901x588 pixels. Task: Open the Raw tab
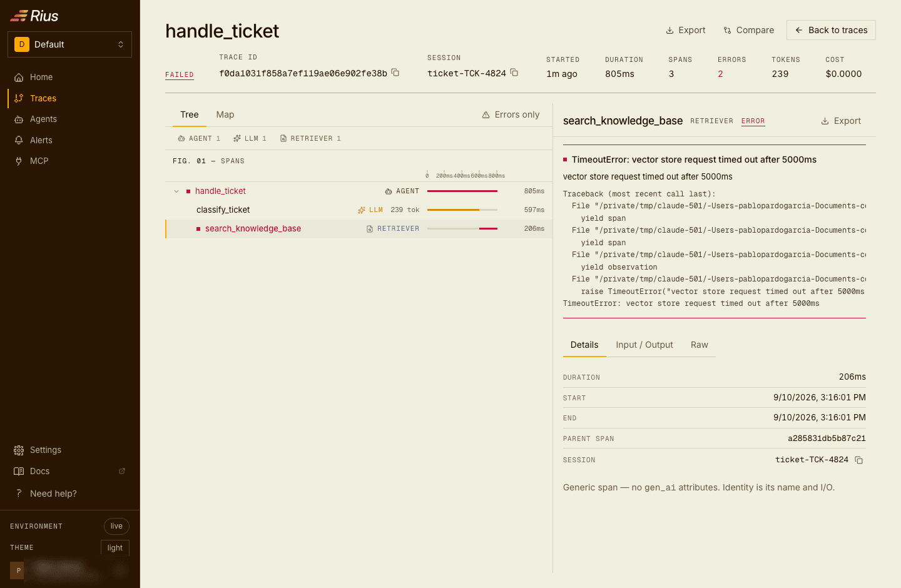point(700,345)
